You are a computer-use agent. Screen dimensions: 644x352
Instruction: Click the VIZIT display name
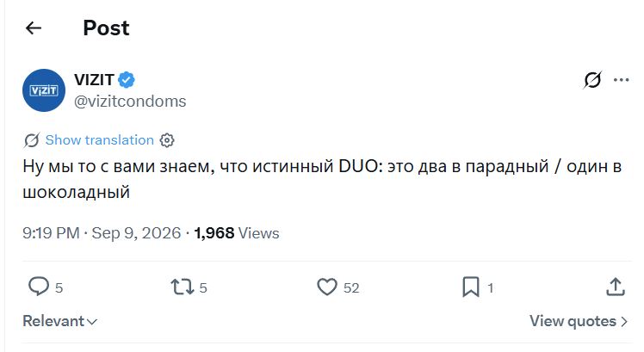(x=94, y=80)
